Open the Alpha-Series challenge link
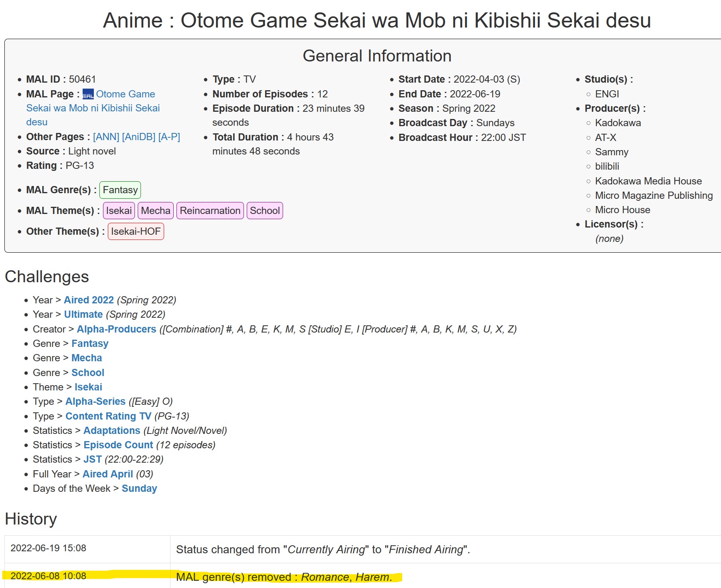 coord(95,402)
